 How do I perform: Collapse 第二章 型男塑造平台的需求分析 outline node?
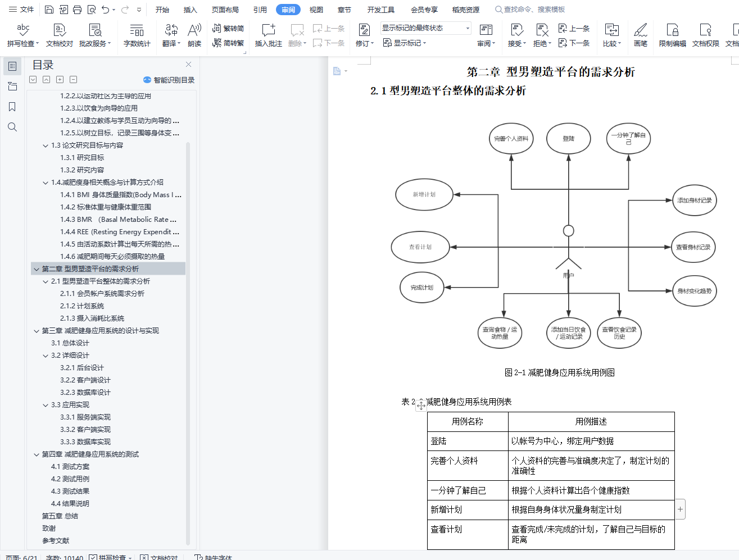(x=37, y=269)
